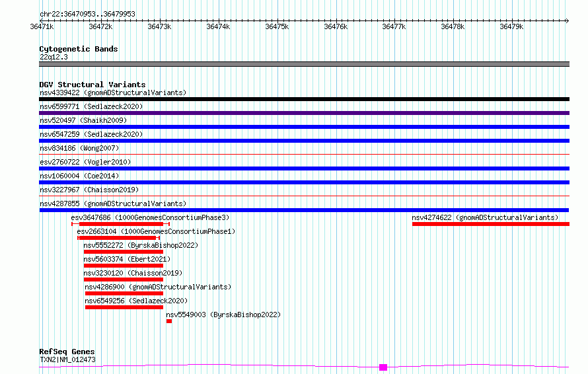The width and height of the screenshot is (588, 374).
Task: Select the 22q12.3 band label
Action: click(54, 57)
